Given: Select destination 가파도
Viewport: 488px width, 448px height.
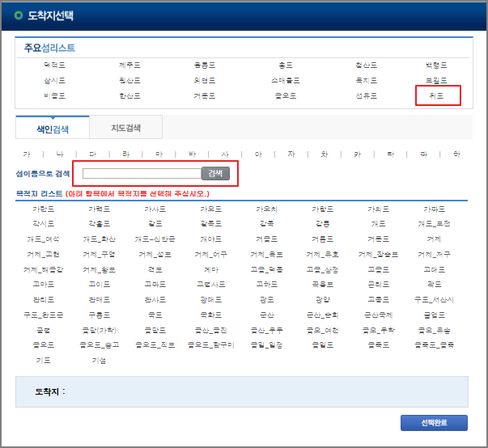Looking at the screenshot, I should click(x=434, y=209).
